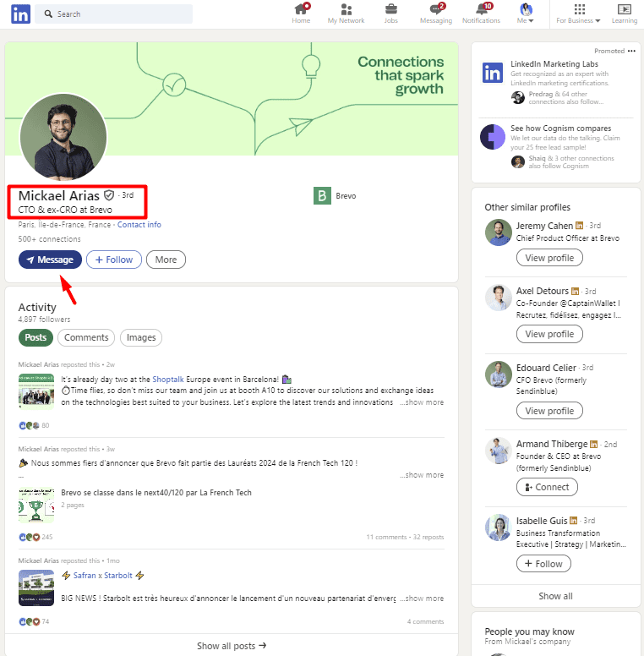The height and width of the screenshot is (656, 644).
Task: Open the 4 comments on Starbolt post
Action: (425, 621)
